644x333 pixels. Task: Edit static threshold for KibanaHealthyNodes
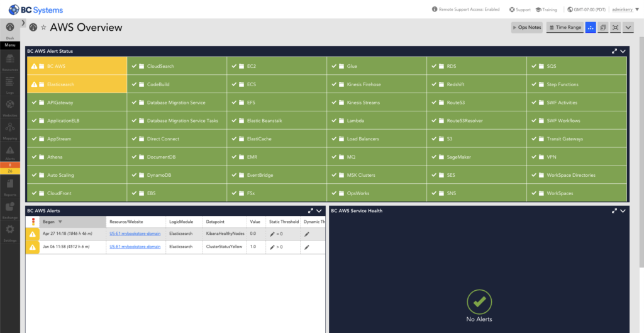(272, 234)
